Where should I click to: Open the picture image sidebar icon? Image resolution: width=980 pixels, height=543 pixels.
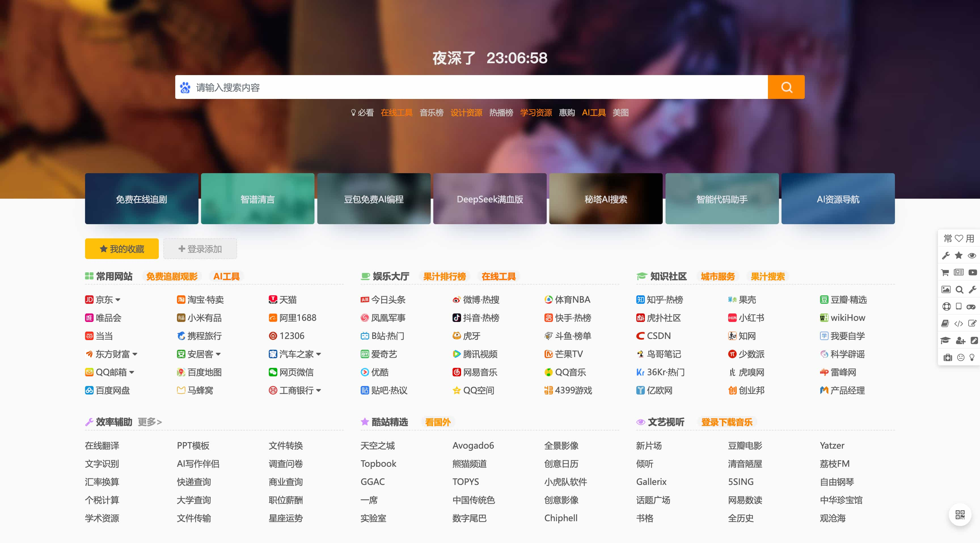[x=946, y=289]
